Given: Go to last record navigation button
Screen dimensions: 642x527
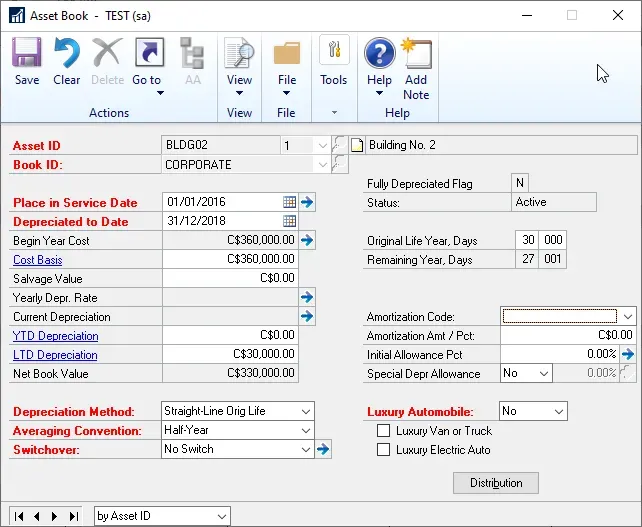Looking at the screenshot, I should pos(74,516).
